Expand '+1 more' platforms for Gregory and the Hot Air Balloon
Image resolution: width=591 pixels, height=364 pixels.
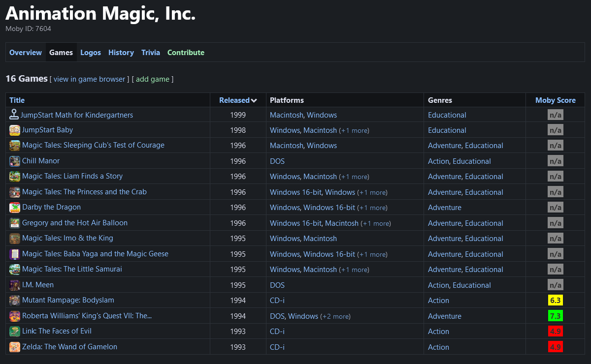(376, 223)
